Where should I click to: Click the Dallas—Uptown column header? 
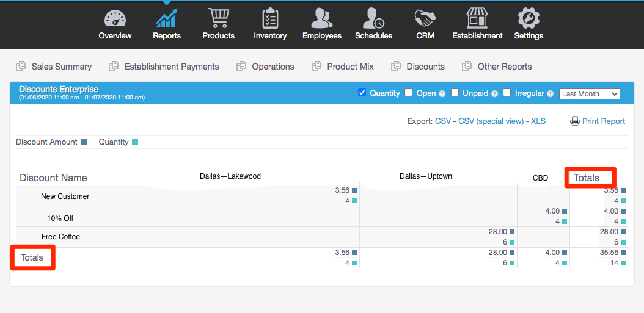tap(426, 176)
